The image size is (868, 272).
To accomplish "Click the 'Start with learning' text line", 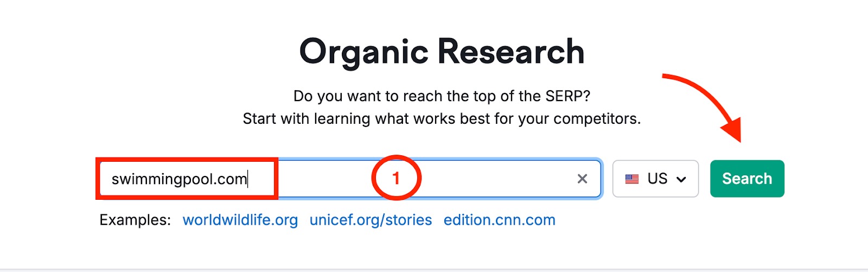I will point(442,118).
